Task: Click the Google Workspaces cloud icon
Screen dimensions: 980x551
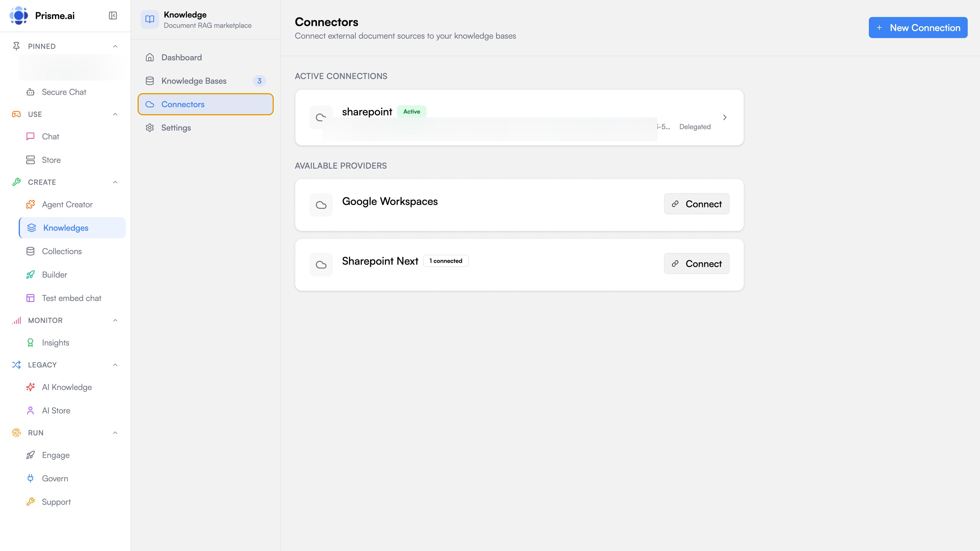Action: [321, 205]
